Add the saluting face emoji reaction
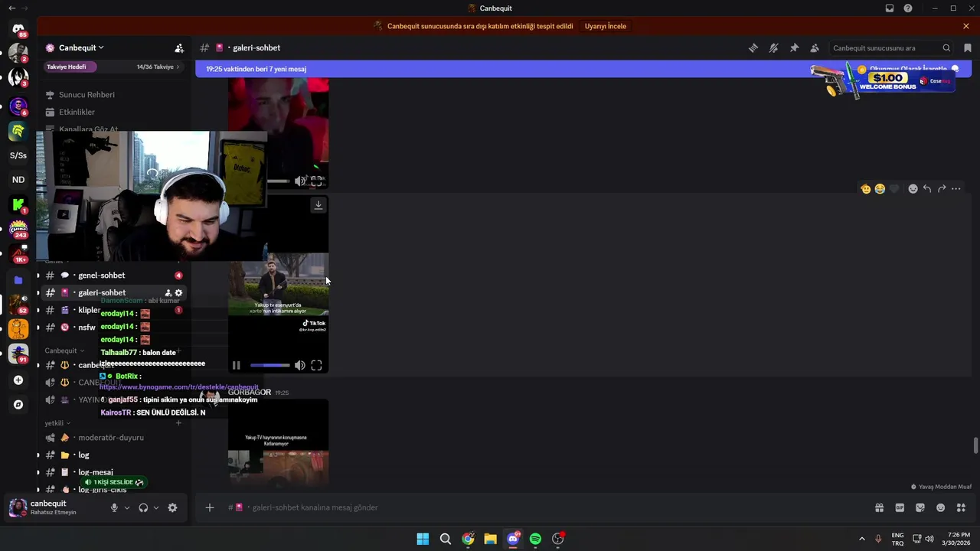 (x=866, y=189)
